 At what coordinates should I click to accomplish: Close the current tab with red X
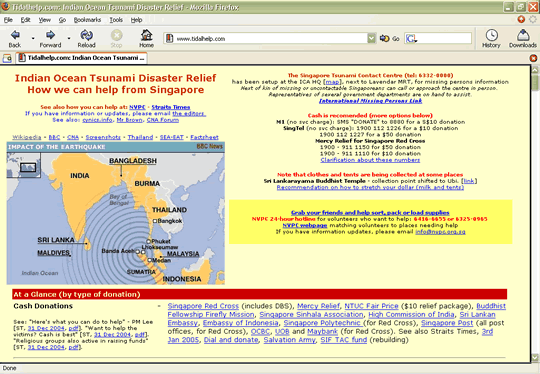pyautogui.click(x=533, y=58)
